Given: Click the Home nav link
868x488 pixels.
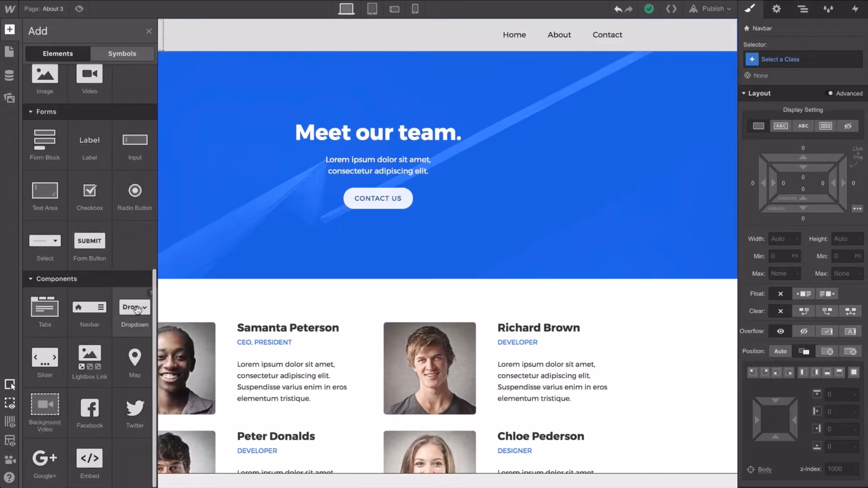Looking at the screenshot, I should coord(514,35).
